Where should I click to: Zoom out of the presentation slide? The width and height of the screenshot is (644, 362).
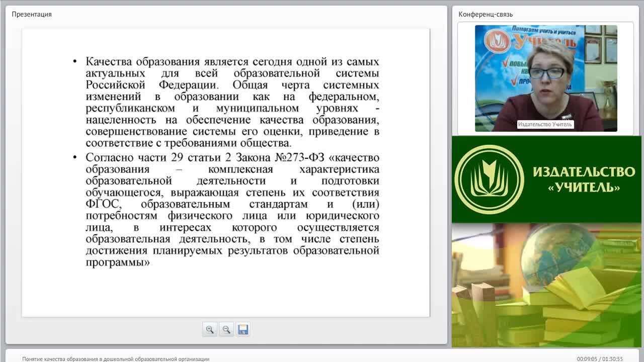pyautogui.click(x=226, y=329)
